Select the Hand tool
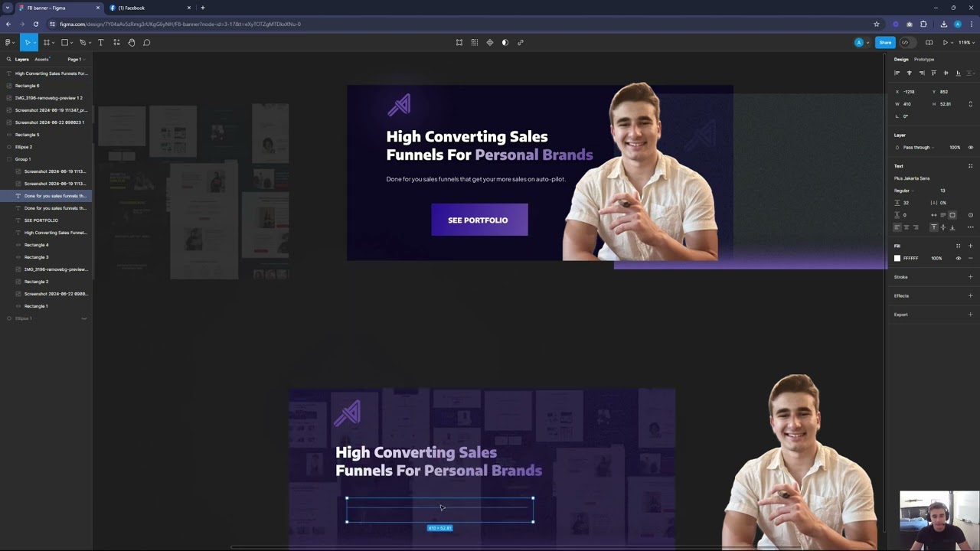Image resolution: width=980 pixels, height=551 pixels. click(132, 42)
